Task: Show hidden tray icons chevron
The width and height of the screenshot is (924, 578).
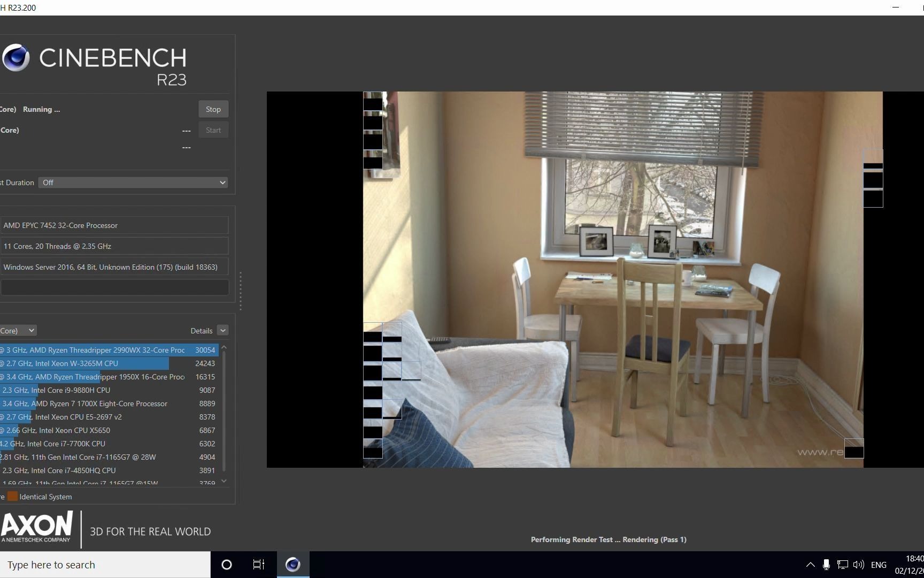Action: point(811,565)
